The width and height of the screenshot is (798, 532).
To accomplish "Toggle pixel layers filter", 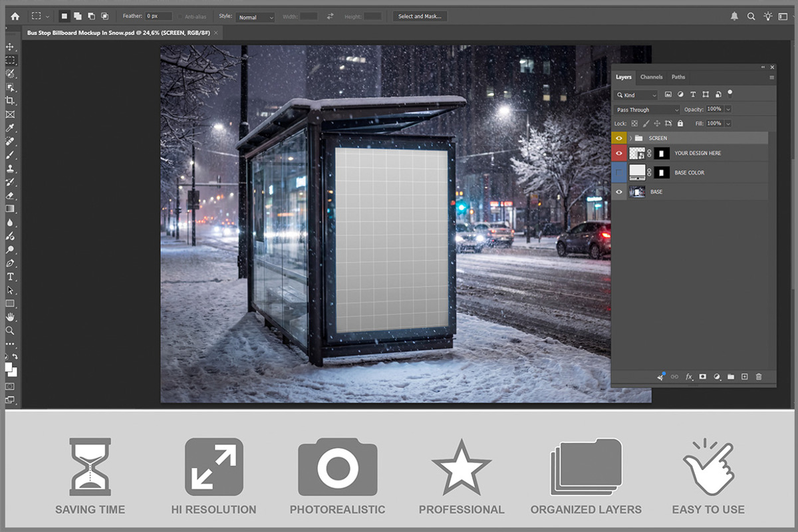I will 668,95.
